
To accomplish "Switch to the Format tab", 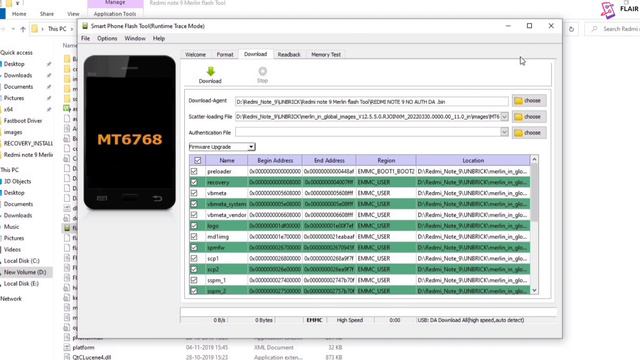I will coord(225,54).
